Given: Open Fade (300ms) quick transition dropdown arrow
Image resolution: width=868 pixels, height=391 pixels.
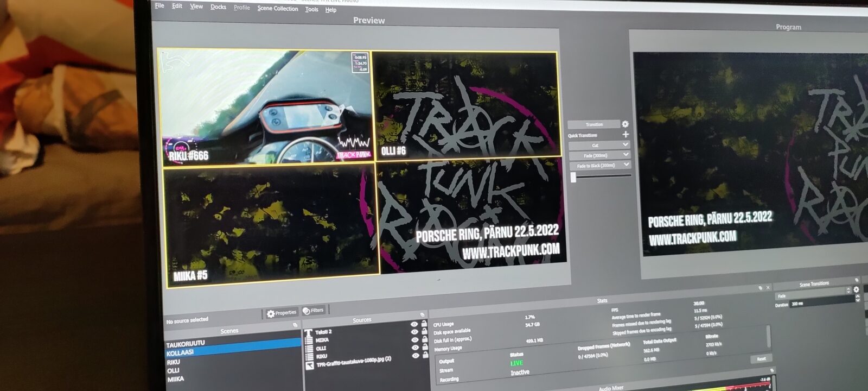Looking at the screenshot, I should 626,155.
